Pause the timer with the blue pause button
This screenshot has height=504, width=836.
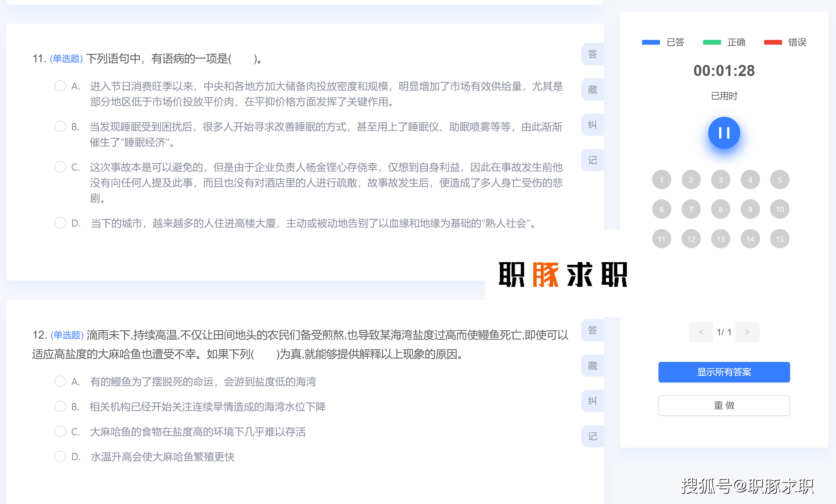click(x=724, y=133)
